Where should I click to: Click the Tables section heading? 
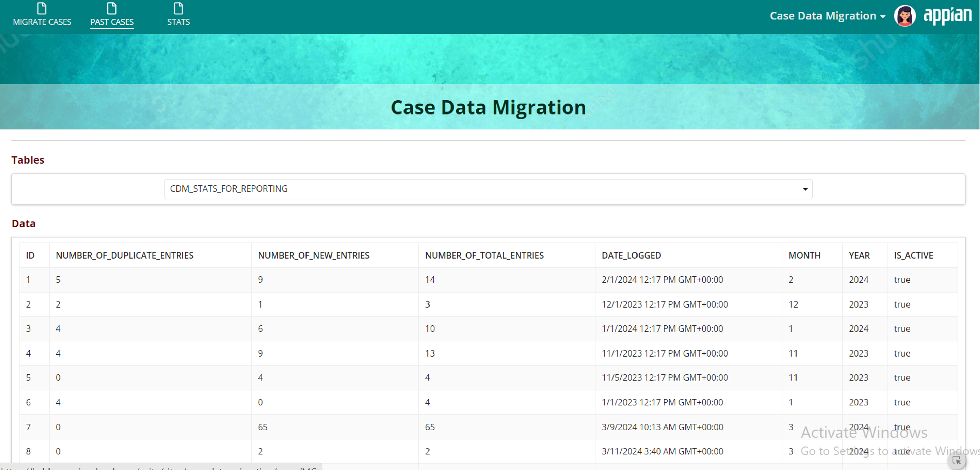pyautogui.click(x=28, y=160)
